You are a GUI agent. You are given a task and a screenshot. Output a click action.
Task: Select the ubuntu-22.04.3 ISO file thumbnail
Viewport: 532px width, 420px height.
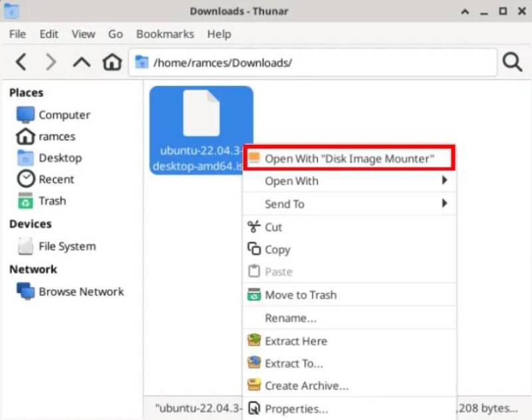pyautogui.click(x=201, y=114)
